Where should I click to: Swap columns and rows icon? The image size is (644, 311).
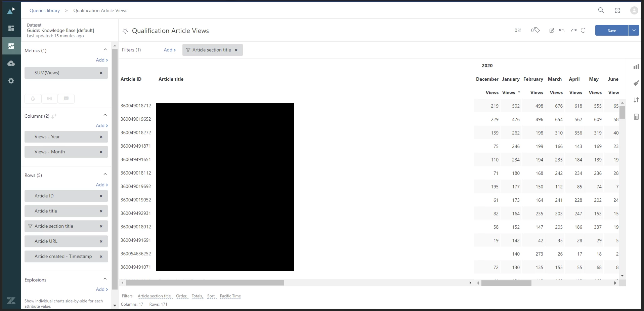(54, 116)
